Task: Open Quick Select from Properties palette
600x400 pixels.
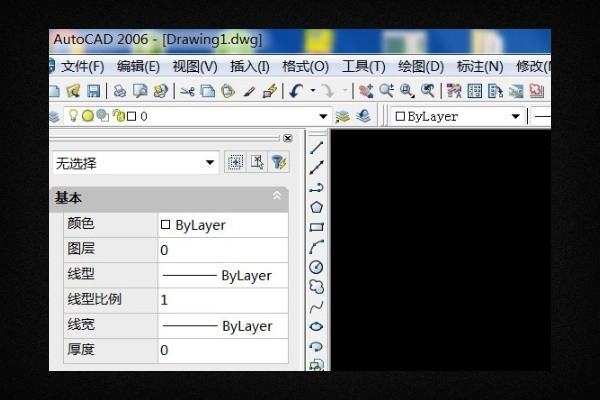Action: (279, 162)
